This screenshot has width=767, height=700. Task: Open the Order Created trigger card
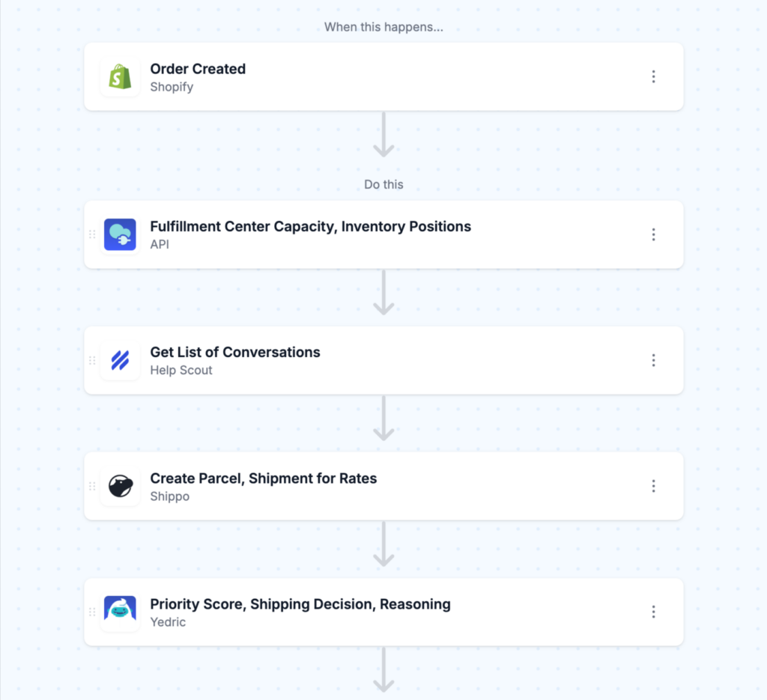375,76
